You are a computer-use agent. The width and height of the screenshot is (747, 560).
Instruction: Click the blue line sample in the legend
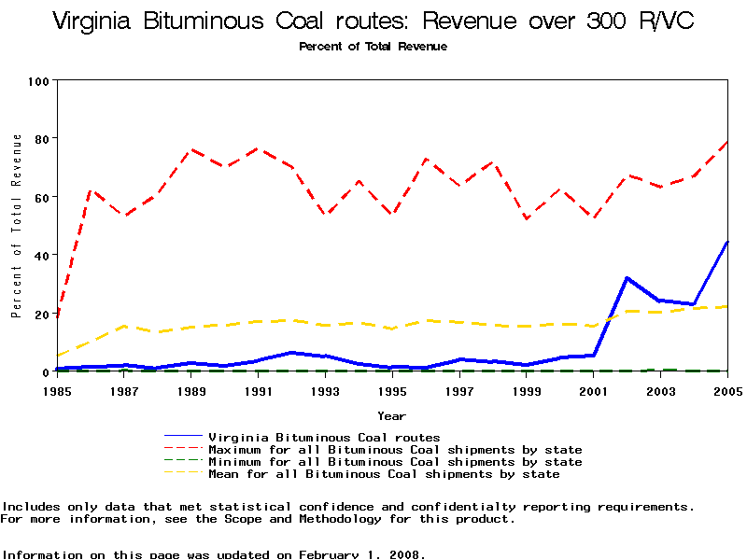pyautogui.click(x=183, y=437)
